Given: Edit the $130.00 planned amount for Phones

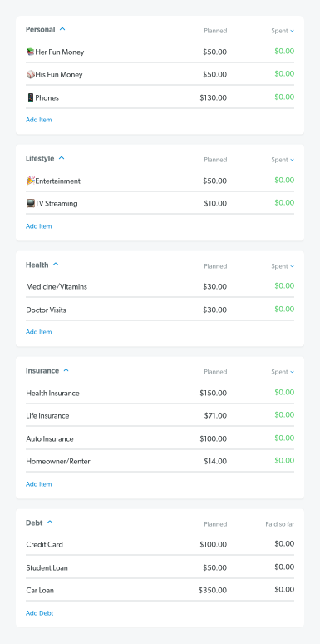Looking at the screenshot, I should [x=213, y=97].
